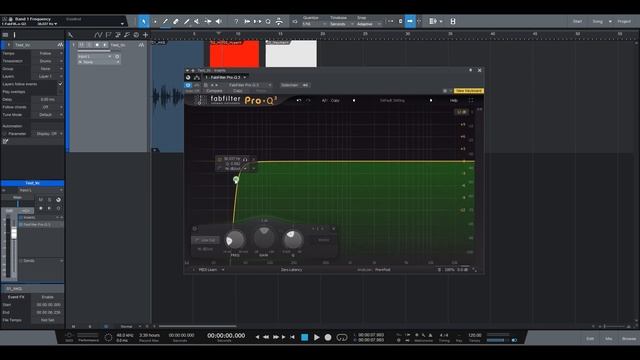Click the green EQ band node
Viewport: 640px width, 360px height.
(x=236, y=179)
